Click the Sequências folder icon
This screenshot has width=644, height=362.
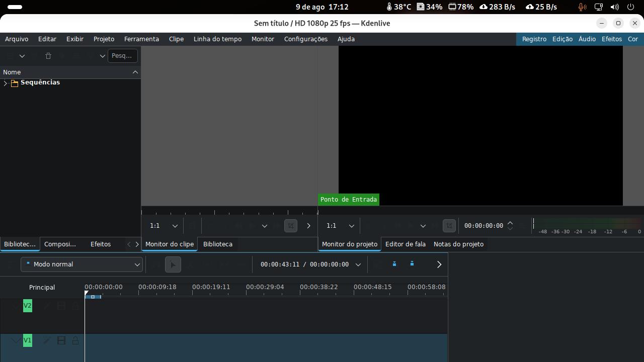[x=15, y=83]
